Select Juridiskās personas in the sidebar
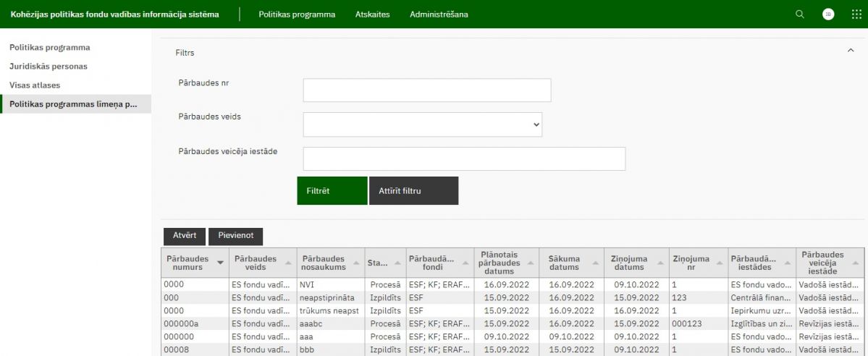The image size is (868, 356). coord(49,67)
